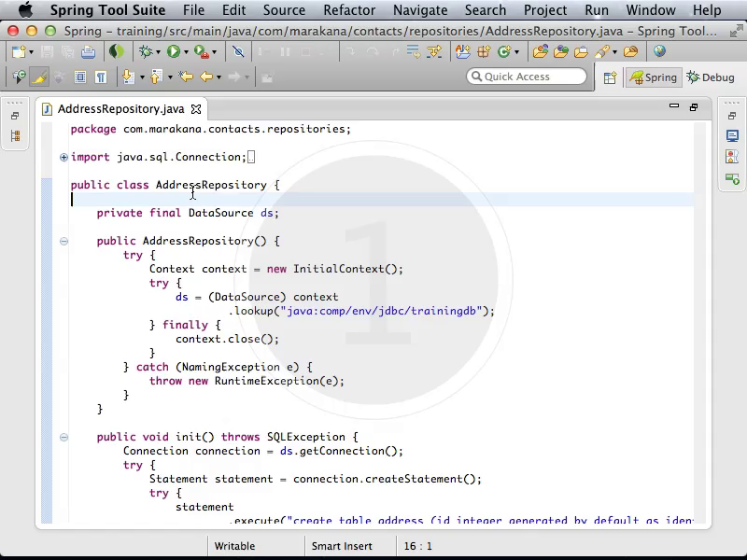Click the restore icon on right trim
The height and width of the screenshot is (560, 747).
tap(732, 116)
